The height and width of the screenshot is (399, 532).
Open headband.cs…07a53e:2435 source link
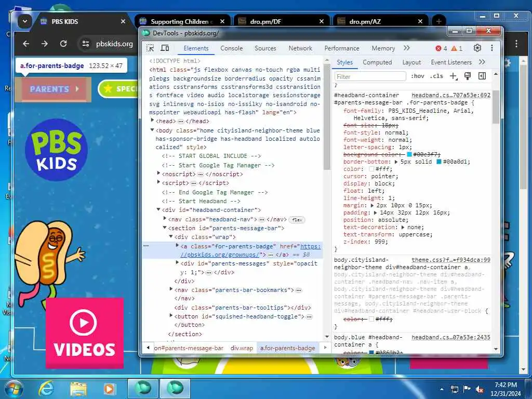[x=451, y=337]
